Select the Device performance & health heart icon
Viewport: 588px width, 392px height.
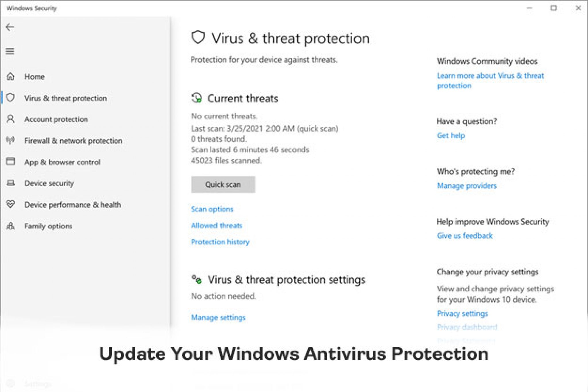[11, 205]
